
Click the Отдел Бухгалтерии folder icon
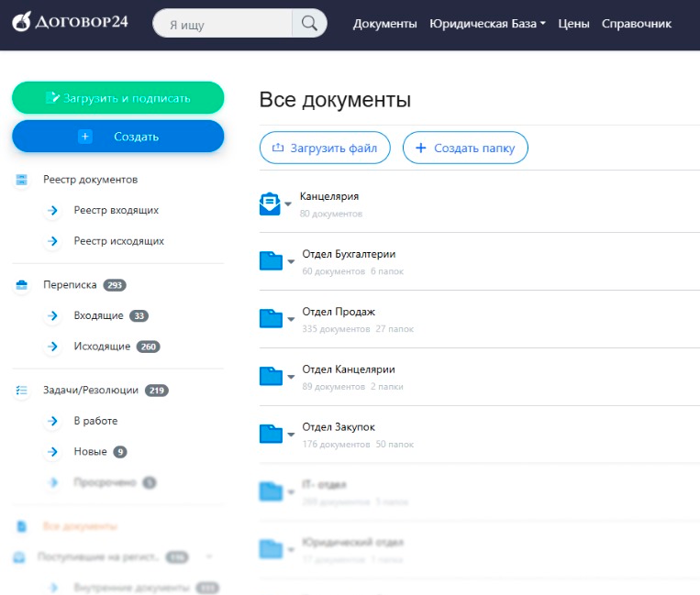[271, 261]
